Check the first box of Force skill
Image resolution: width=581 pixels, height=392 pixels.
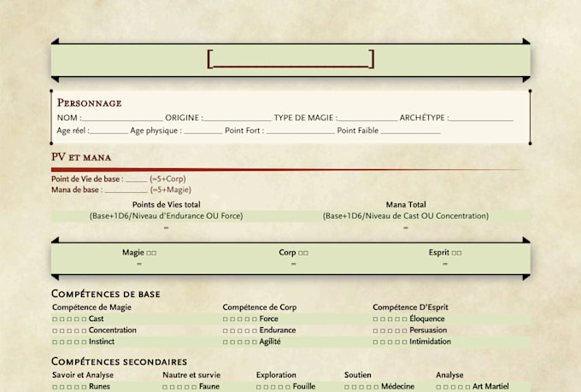coord(226,319)
